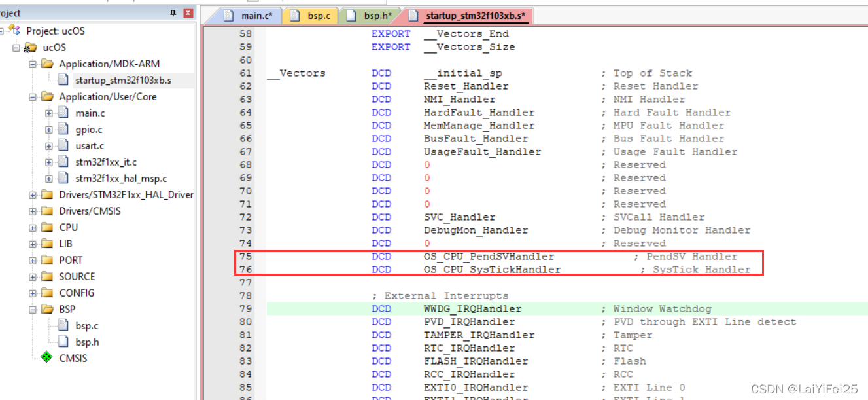Select bsp.h under the BSP group
Viewport: 868px width, 400px height.
[x=87, y=342]
